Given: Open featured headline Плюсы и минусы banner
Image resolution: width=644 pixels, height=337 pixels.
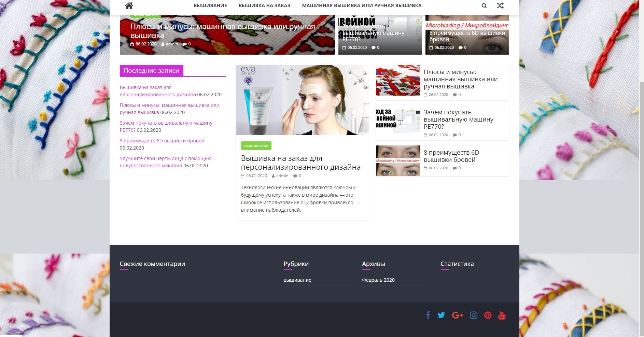Looking at the screenshot, I should pos(223,31).
